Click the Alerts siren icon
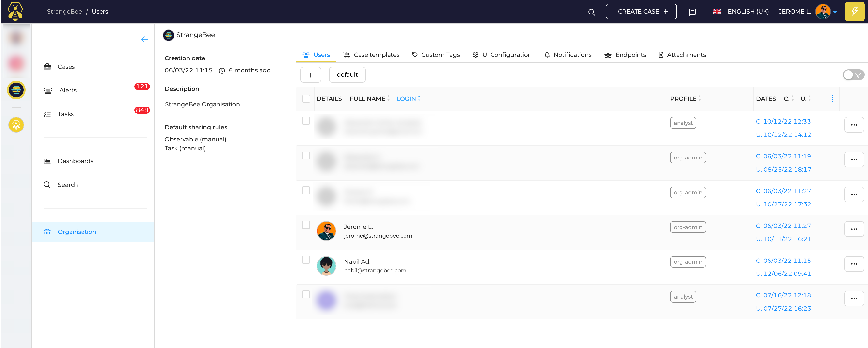 coord(48,91)
